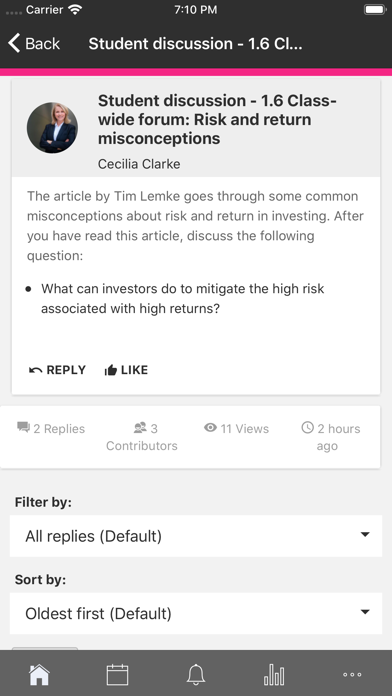Image resolution: width=392 pixels, height=696 pixels.
Task: Open Notifications bell icon
Action: click(196, 675)
